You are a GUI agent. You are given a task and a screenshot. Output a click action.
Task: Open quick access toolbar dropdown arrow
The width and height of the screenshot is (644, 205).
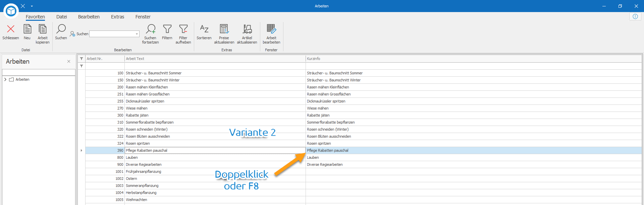click(32, 6)
